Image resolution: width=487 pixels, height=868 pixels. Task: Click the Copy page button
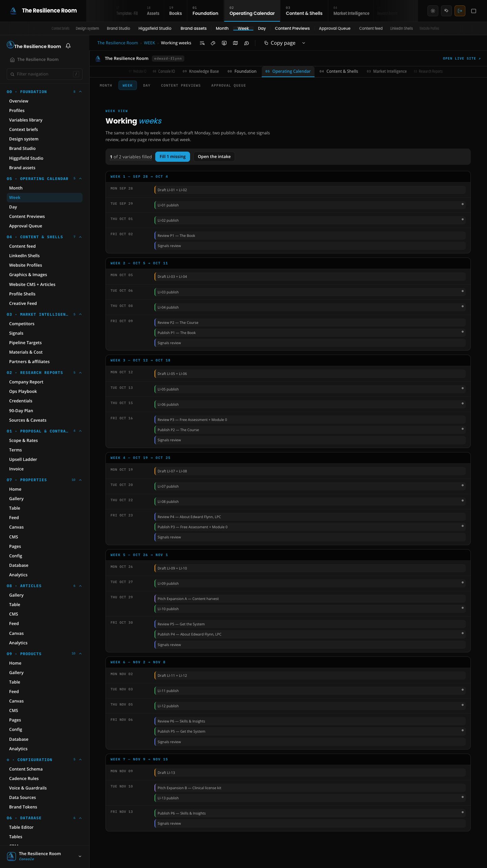[280, 43]
